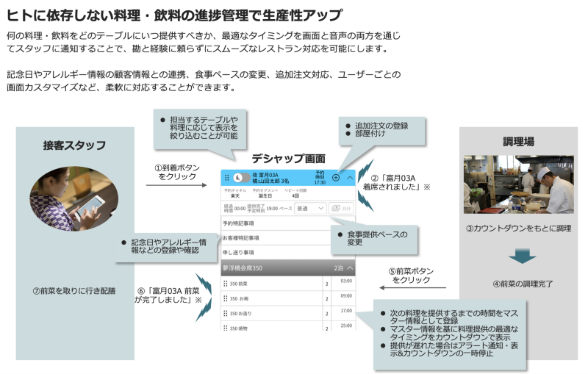
Task: Click the 誕生日 reservation segment value
Action: click(x=265, y=196)
